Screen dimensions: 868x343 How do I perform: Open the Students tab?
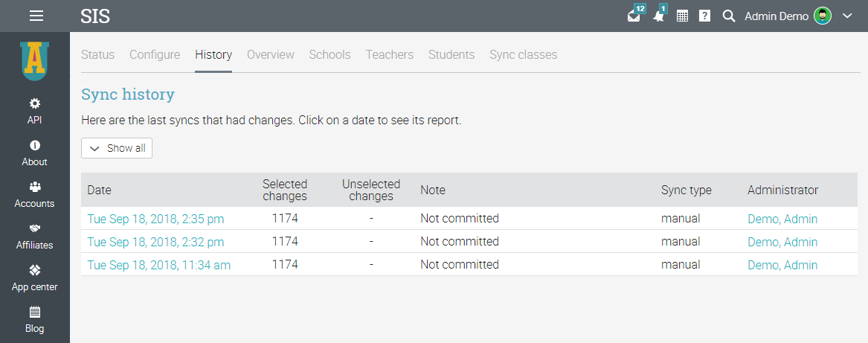point(451,54)
